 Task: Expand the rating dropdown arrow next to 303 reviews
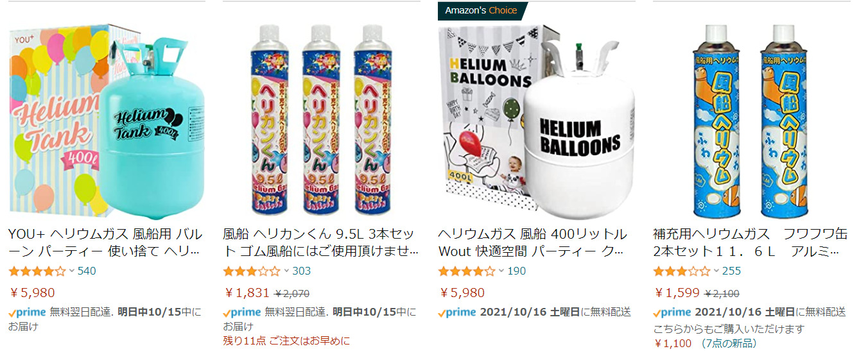(287, 271)
